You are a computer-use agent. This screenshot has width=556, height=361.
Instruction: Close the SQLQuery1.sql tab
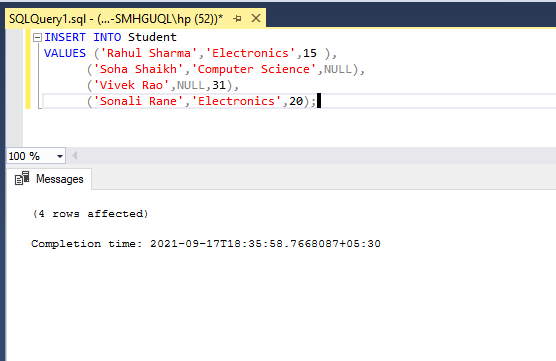click(x=256, y=18)
